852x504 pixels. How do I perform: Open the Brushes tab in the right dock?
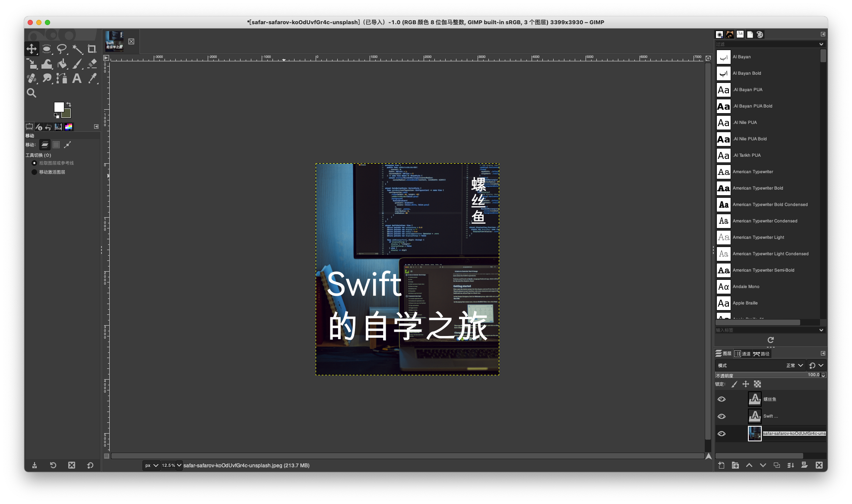coord(719,35)
